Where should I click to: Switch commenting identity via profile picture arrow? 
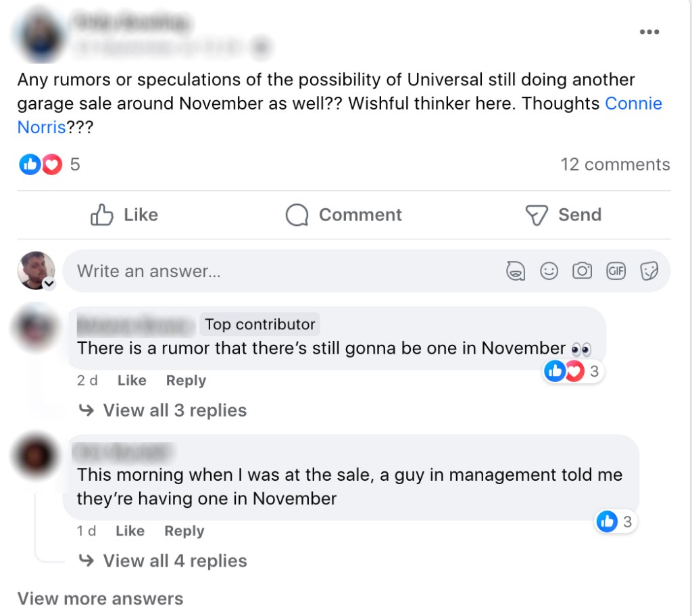tap(49, 285)
